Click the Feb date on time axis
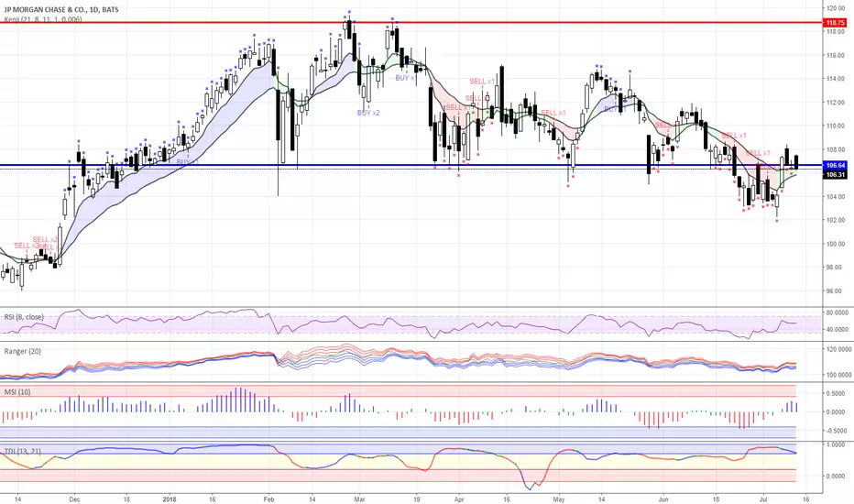854x504 pixels. 268,499
